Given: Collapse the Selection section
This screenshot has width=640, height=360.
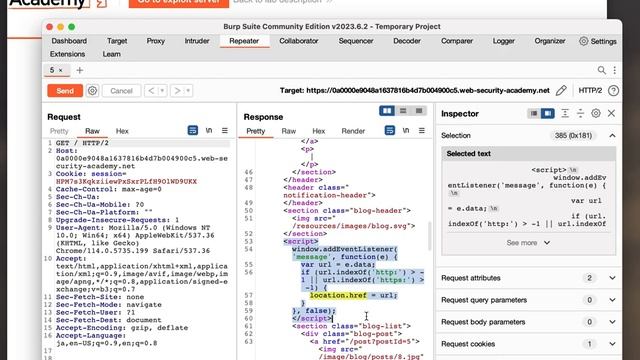Looking at the screenshot, I should point(612,136).
